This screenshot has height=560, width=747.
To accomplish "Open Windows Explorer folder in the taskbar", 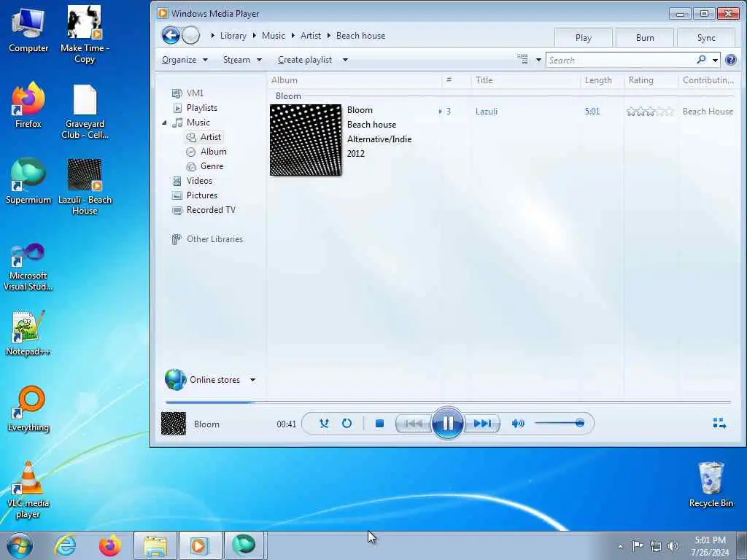I will pos(155,545).
